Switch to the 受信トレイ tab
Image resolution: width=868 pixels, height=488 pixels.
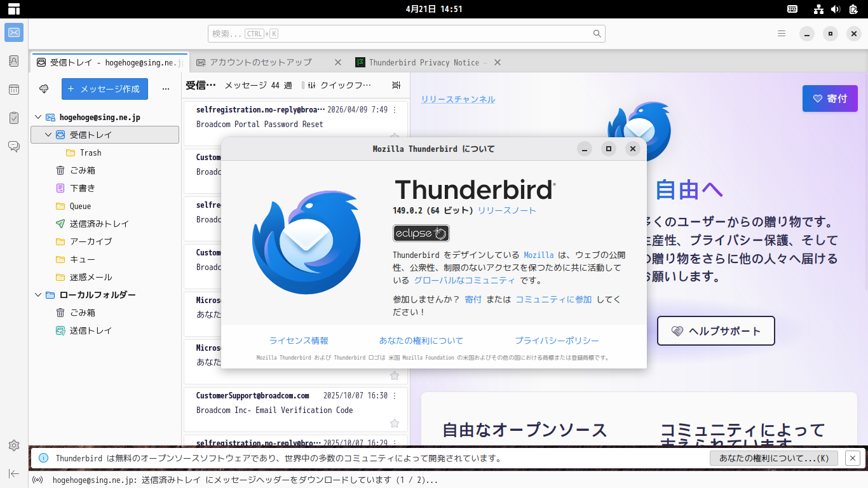109,62
